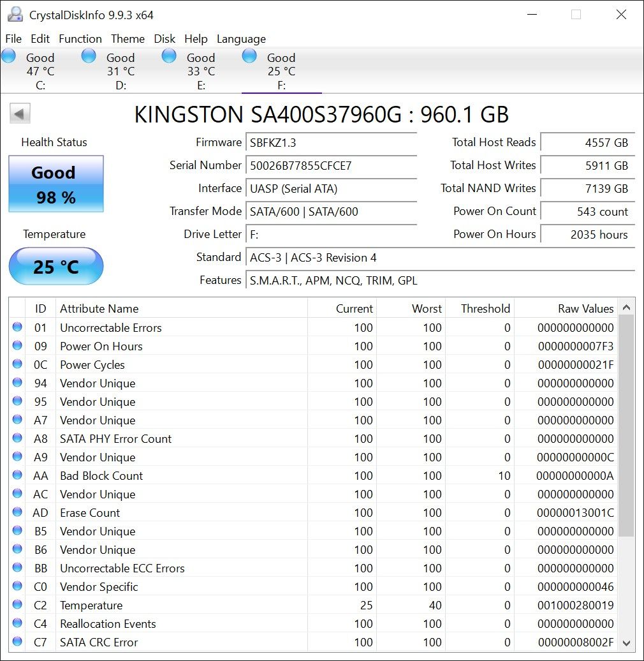Click the Attribute Name column header
Screen dimensions: 644x661
tap(182, 309)
